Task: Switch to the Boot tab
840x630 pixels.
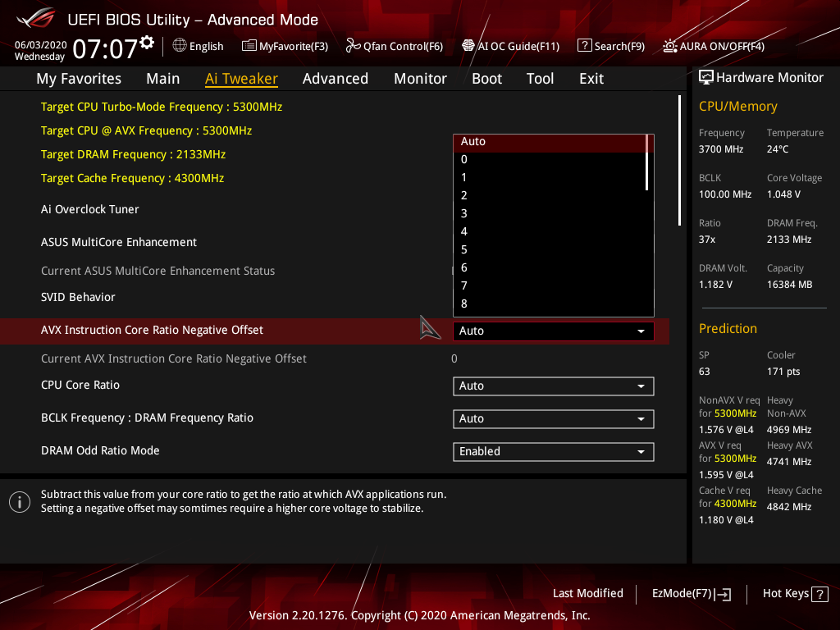Action: pyautogui.click(x=486, y=78)
